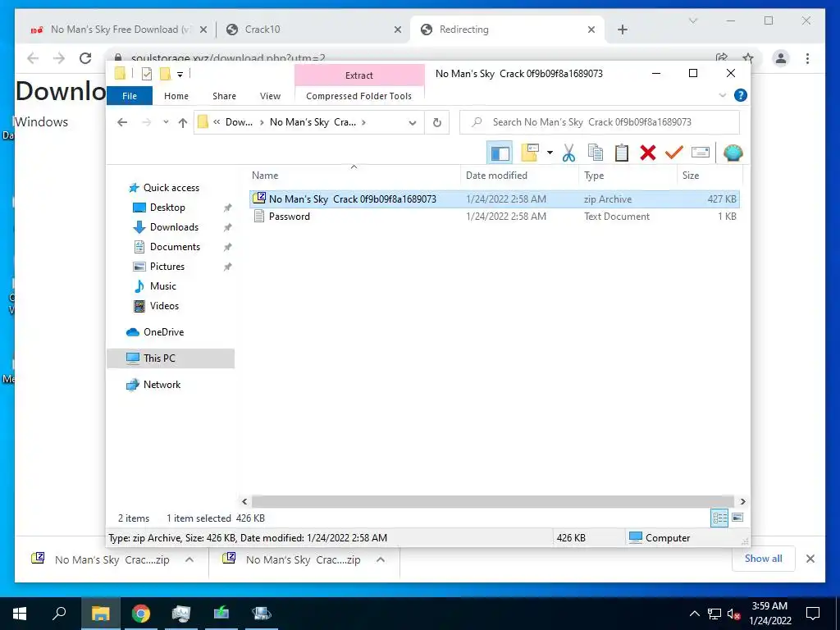This screenshot has width=840, height=630.
Task: Open a new Chrome tab
Action: point(623,30)
